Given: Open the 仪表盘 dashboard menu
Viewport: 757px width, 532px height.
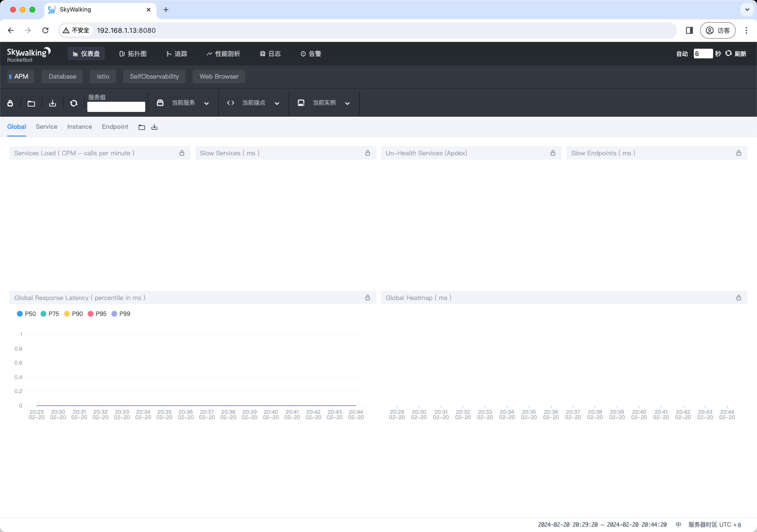Looking at the screenshot, I should pyautogui.click(x=86, y=54).
